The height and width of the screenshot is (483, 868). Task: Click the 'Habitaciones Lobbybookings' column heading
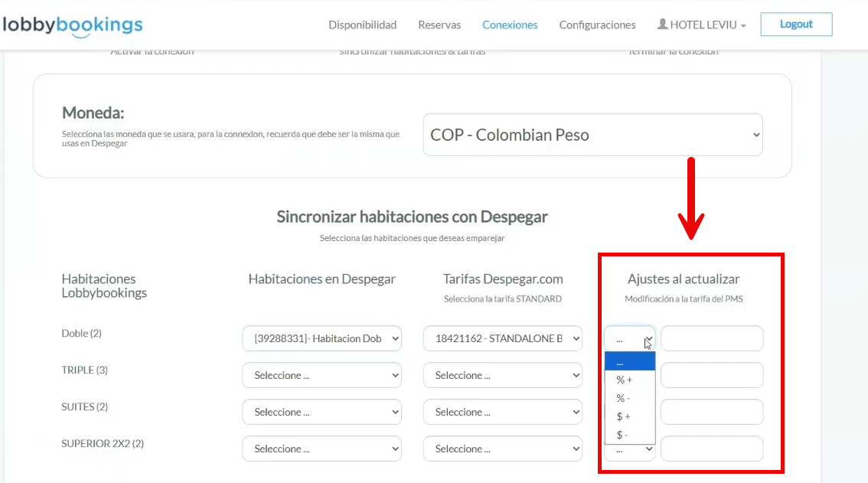[x=104, y=286]
